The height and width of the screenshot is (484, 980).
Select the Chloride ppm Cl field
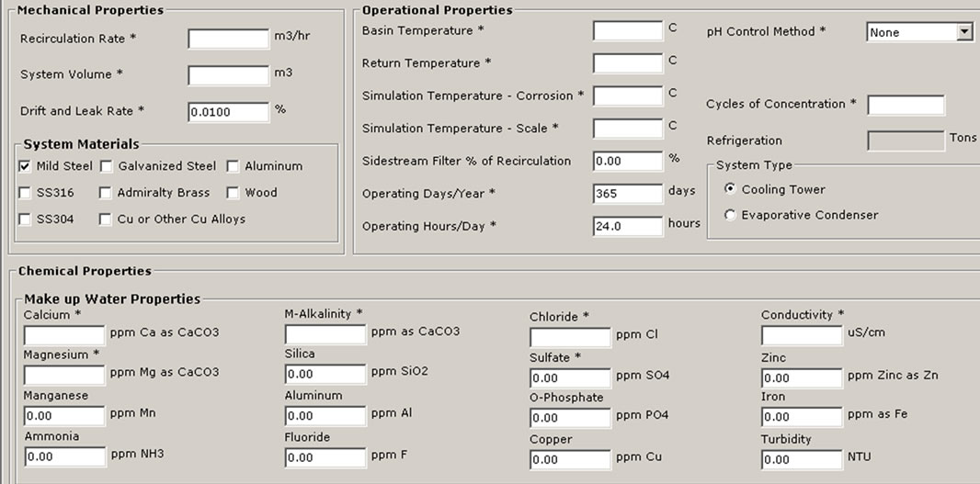tap(570, 338)
